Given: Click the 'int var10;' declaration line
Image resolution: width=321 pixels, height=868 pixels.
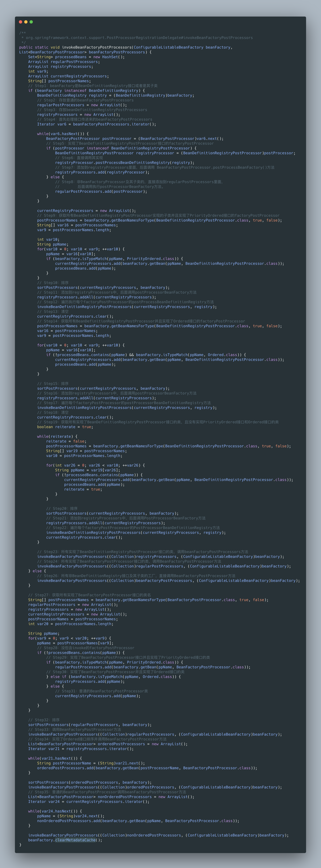Looking at the screenshot, I should click(x=48, y=240).
